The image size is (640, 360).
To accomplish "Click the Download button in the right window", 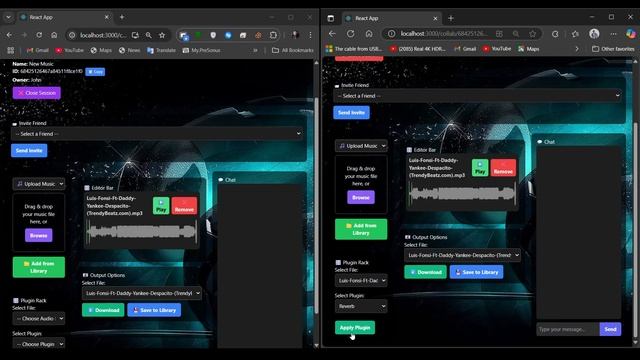I will coord(426,272).
